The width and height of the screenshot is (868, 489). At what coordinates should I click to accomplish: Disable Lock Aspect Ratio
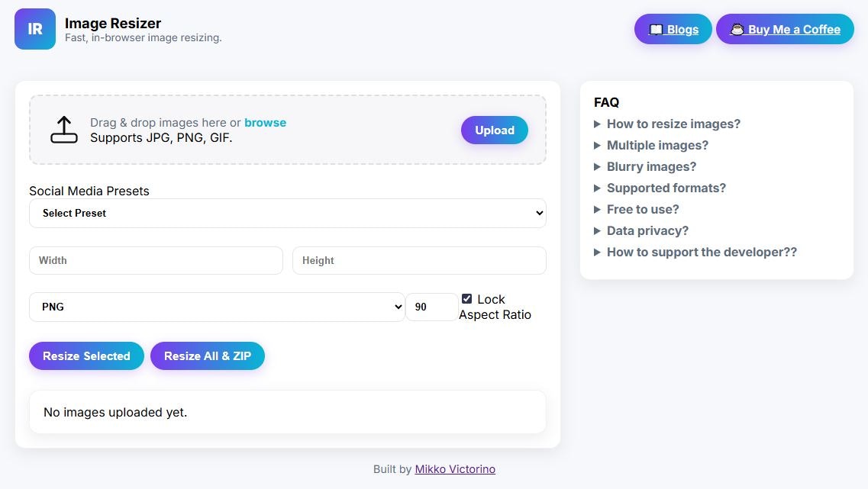coord(467,298)
